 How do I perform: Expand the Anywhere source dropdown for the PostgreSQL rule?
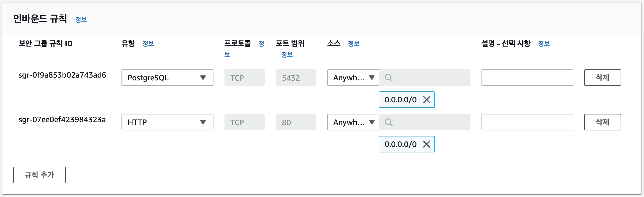(353, 78)
